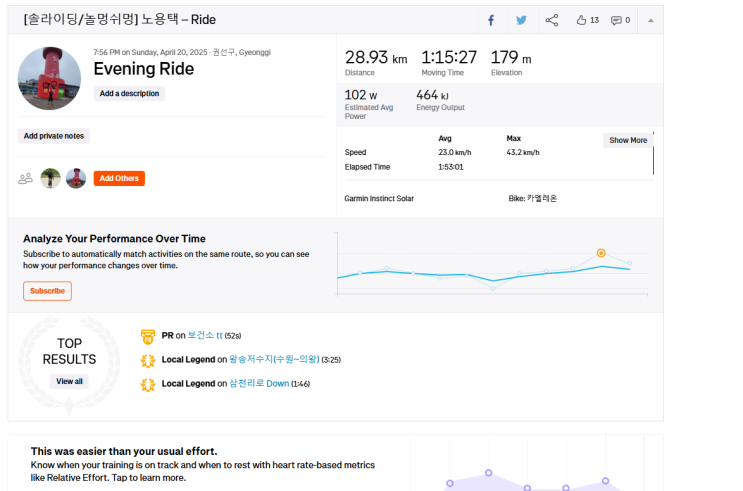This screenshot has width=743, height=491.
Task: Collapse the activity header arrow
Action: (651, 20)
